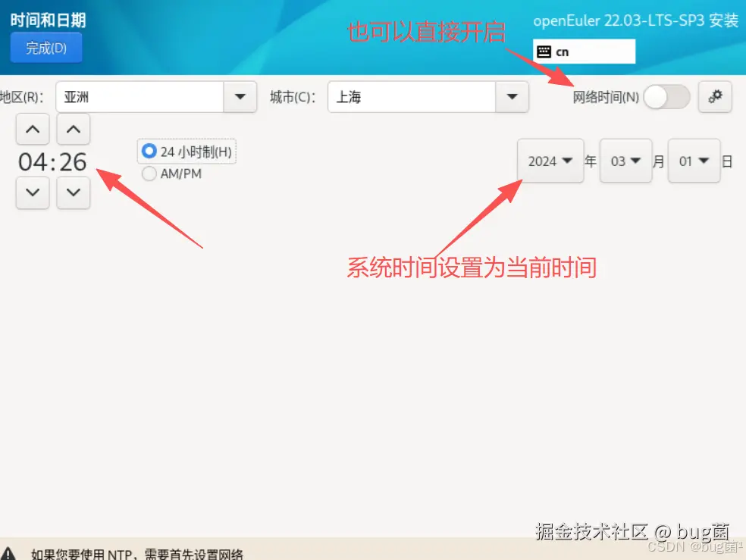This screenshot has width=746, height=560.
Task: Toggle the Network Time (网络时间) switch
Action: click(x=666, y=97)
